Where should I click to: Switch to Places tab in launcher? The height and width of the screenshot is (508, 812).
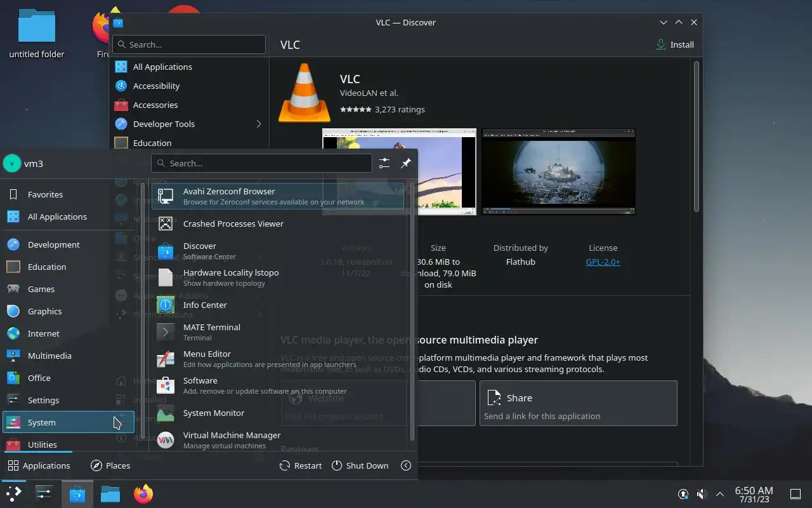click(110, 465)
